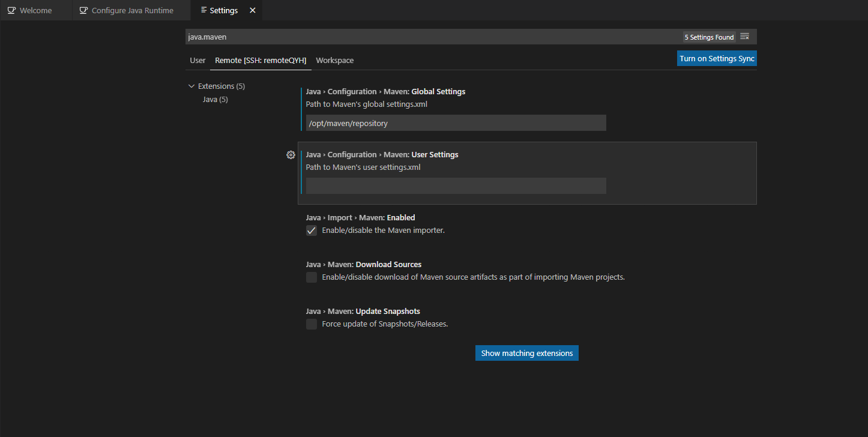Click the Maven user settings.xml path field
This screenshot has height=437, width=868.
coord(455,185)
